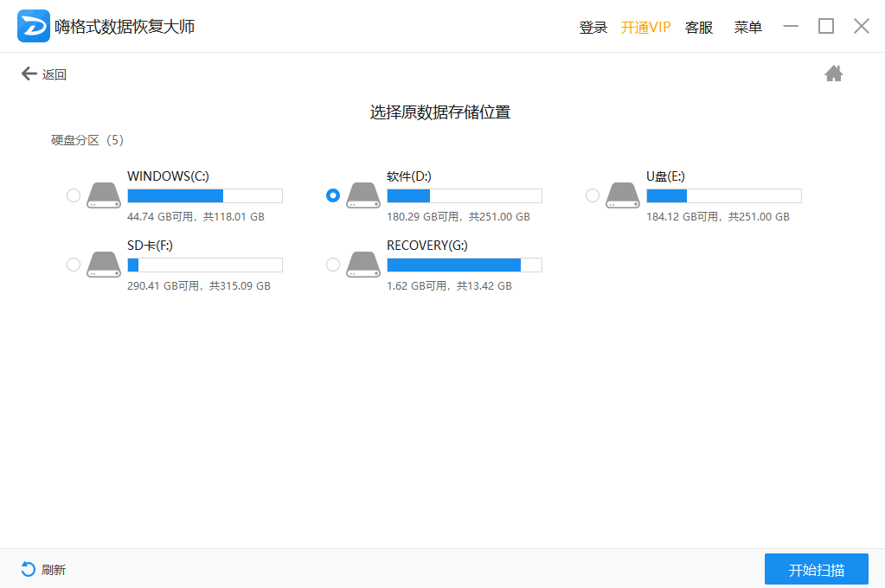Click the 选择原数据存储位置 heading

[440, 112]
